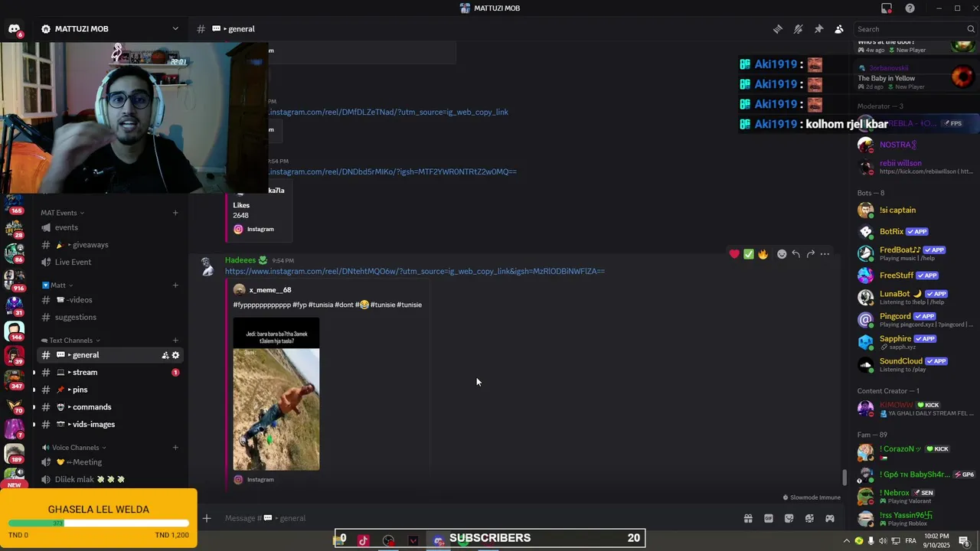Switch FRA keyboard language in taskbar
The height and width of the screenshot is (551, 980).
(910, 541)
